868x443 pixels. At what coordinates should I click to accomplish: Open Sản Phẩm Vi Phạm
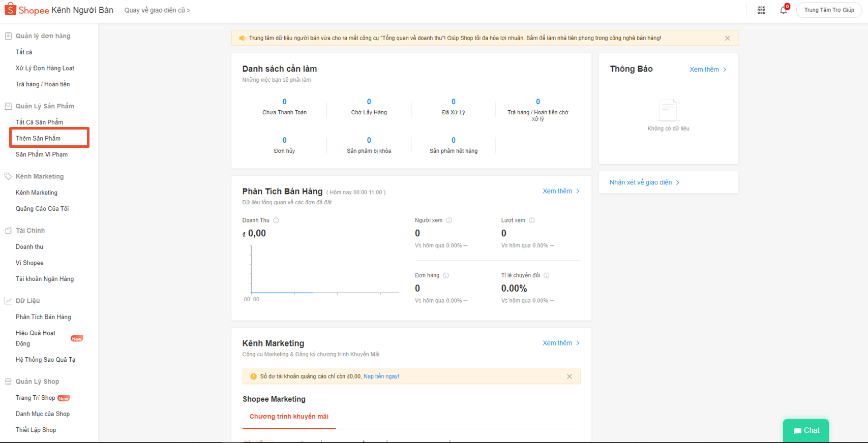pyautogui.click(x=42, y=154)
